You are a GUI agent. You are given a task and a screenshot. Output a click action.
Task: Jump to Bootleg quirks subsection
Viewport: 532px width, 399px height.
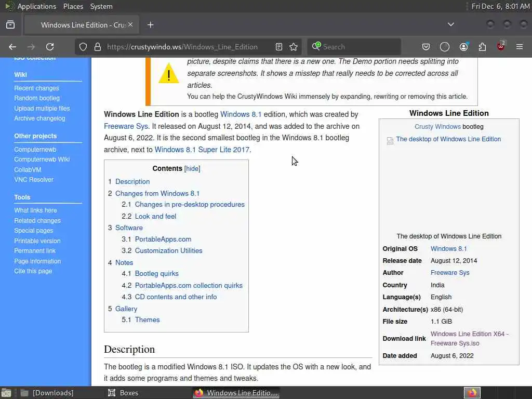pos(157,273)
